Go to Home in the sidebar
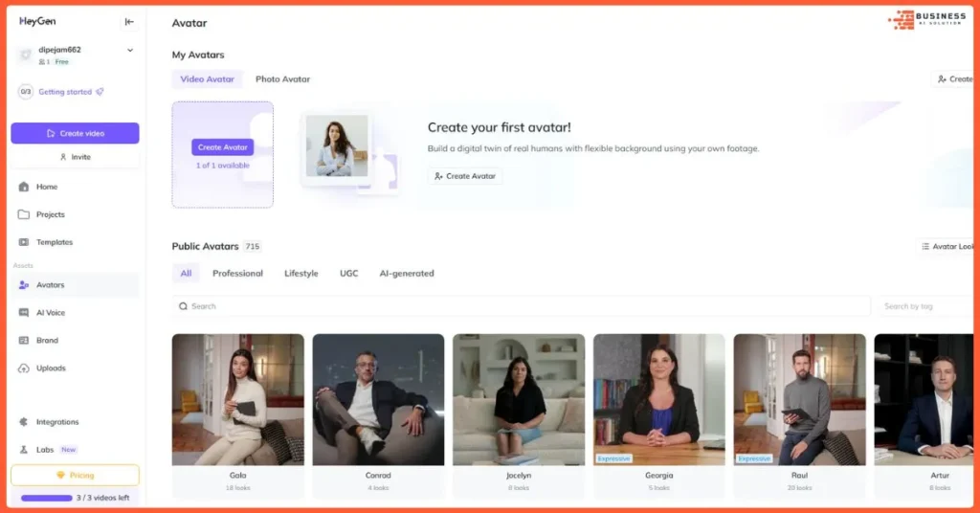The width and height of the screenshot is (980, 513). click(75, 187)
